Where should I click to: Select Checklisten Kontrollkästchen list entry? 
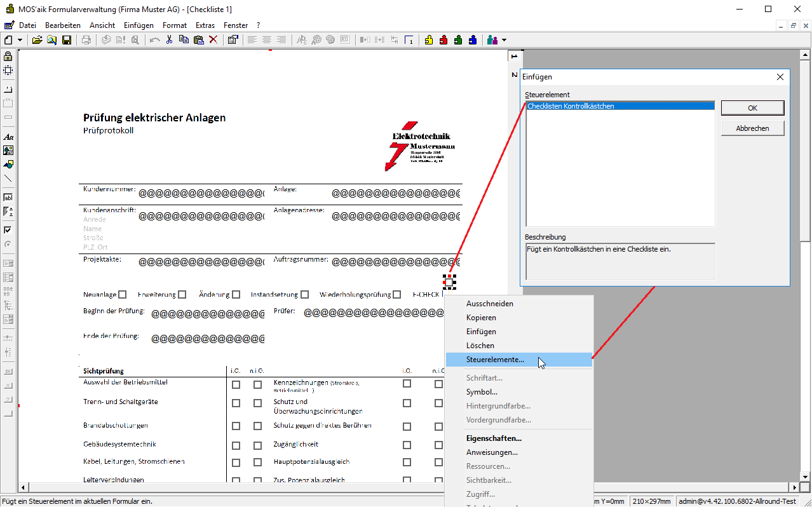[571, 107]
